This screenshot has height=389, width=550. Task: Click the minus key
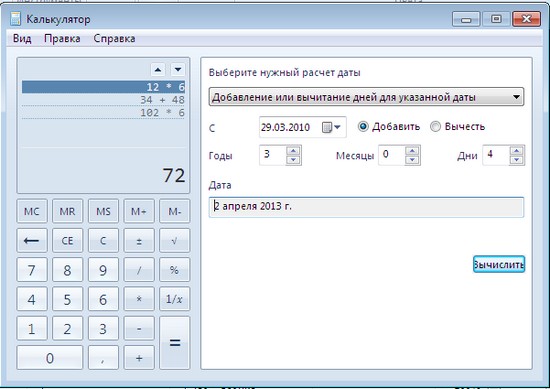click(139, 328)
